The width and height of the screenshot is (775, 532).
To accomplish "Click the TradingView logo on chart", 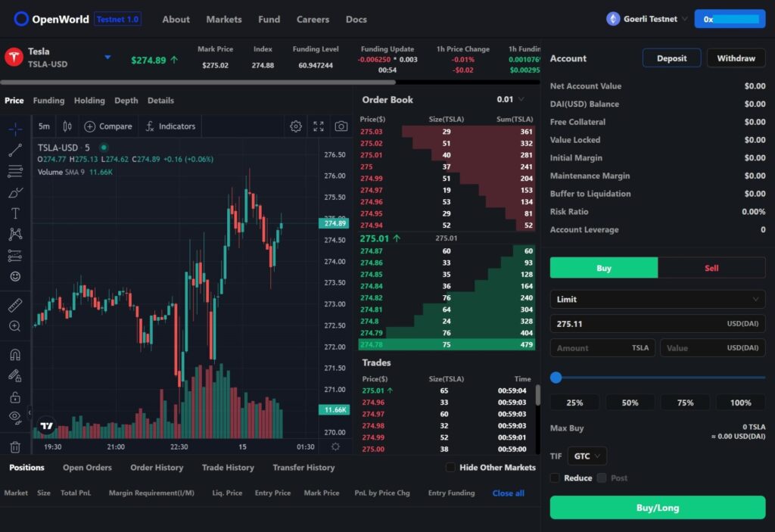I will click(x=46, y=426).
